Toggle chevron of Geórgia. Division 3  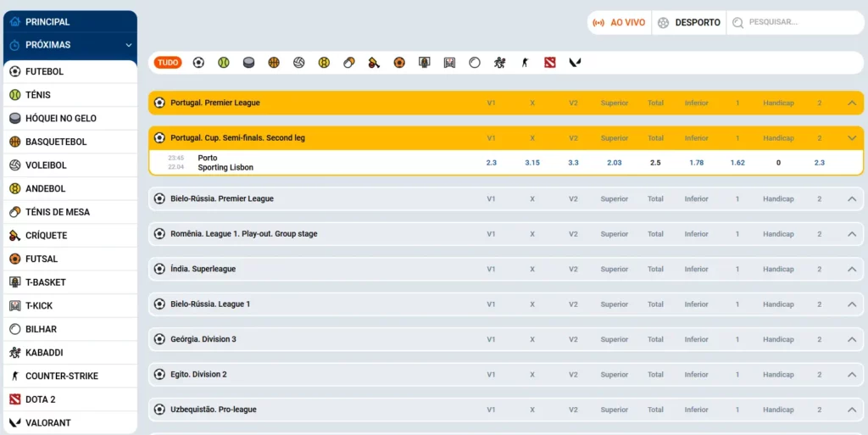852,339
